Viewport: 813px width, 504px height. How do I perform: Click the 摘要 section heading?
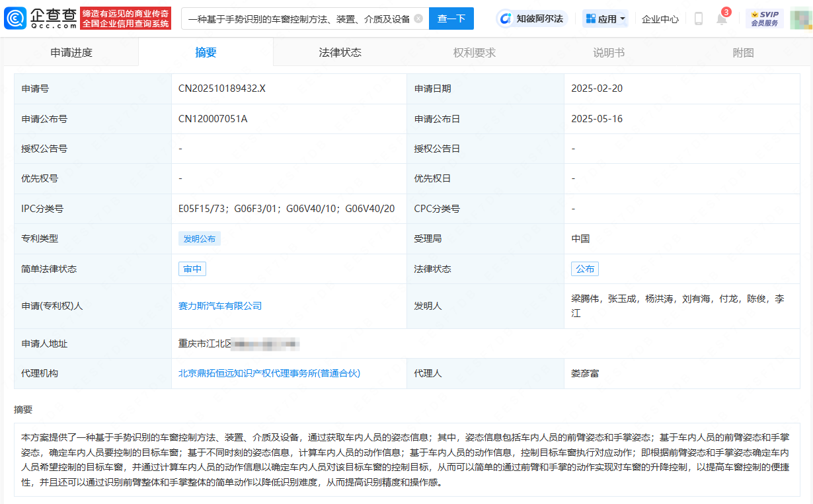pyautogui.click(x=23, y=410)
